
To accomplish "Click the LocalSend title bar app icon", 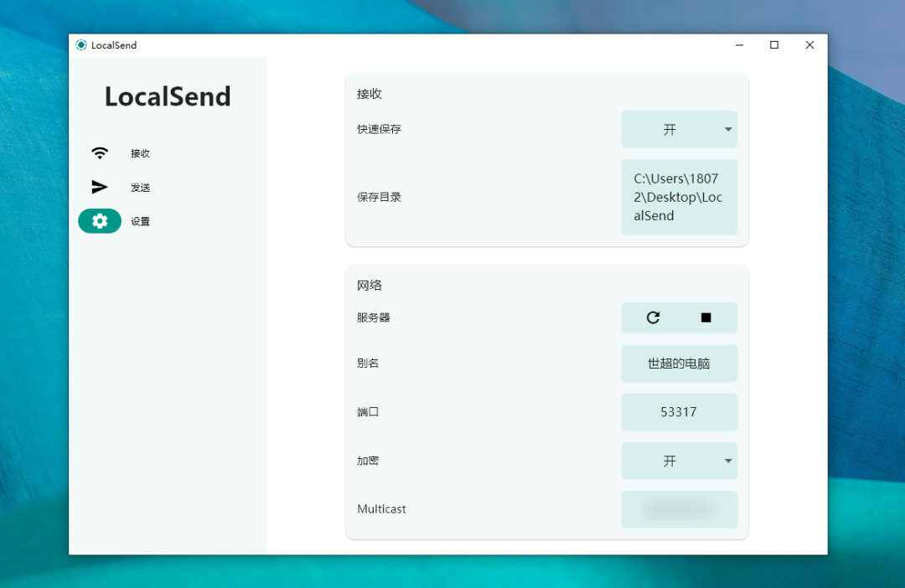I will pyautogui.click(x=81, y=45).
